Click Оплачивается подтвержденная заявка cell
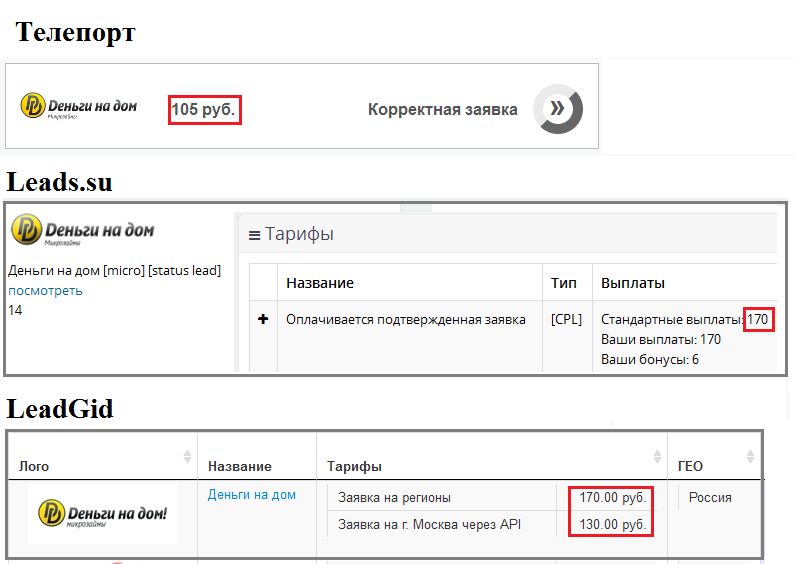This screenshot has height=564, width=795. tap(406, 320)
